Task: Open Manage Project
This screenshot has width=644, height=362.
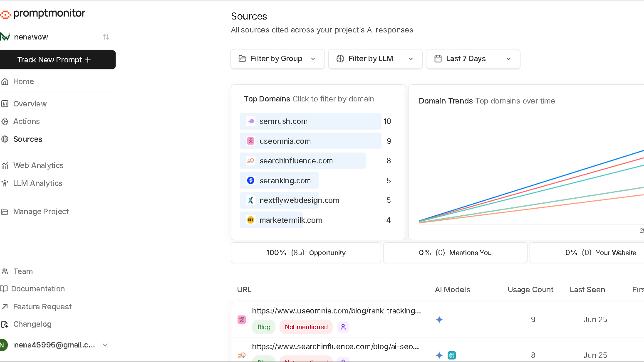Action: (41, 212)
